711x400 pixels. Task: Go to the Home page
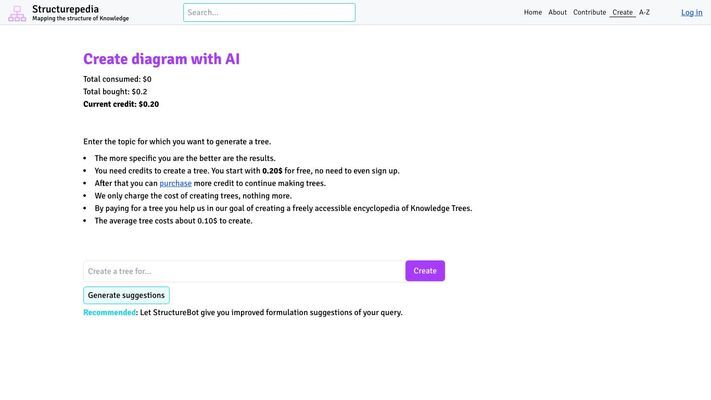click(533, 12)
